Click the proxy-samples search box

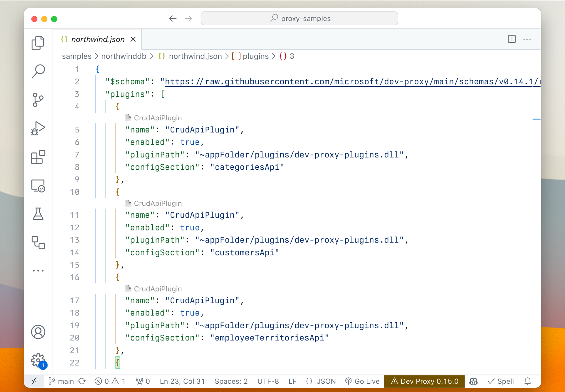tap(299, 18)
